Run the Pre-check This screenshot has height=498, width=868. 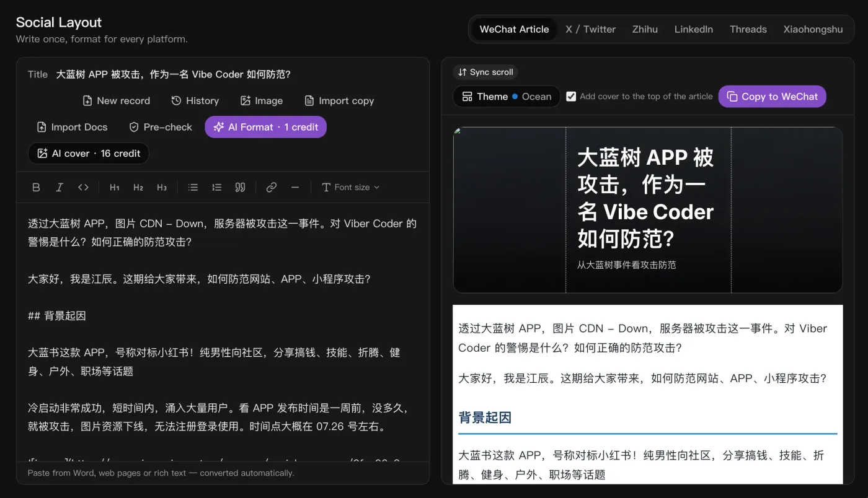(160, 127)
